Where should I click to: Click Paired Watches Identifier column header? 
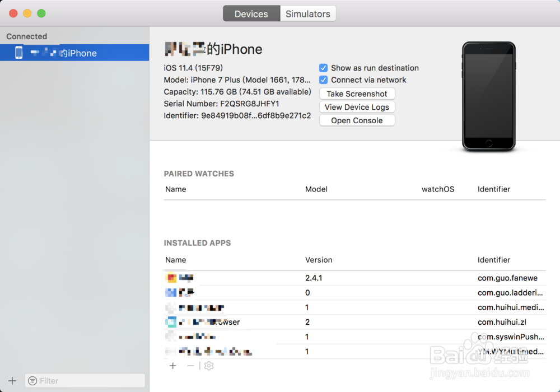[494, 189]
